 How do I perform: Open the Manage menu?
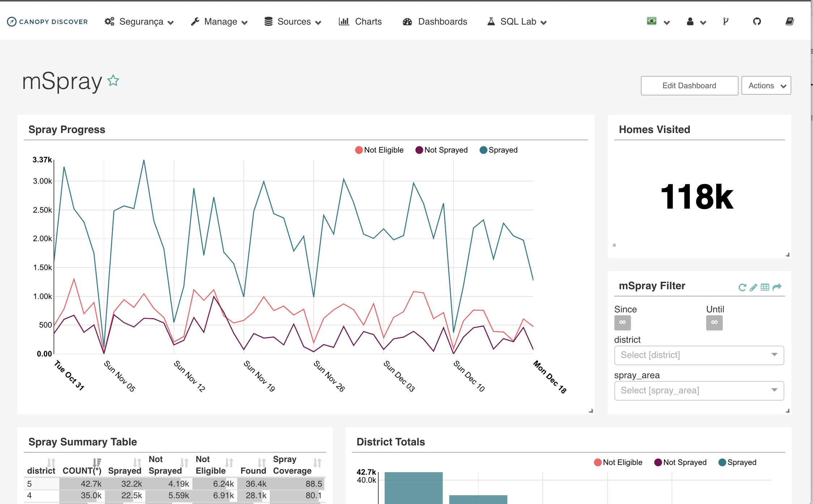click(x=219, y=22)
